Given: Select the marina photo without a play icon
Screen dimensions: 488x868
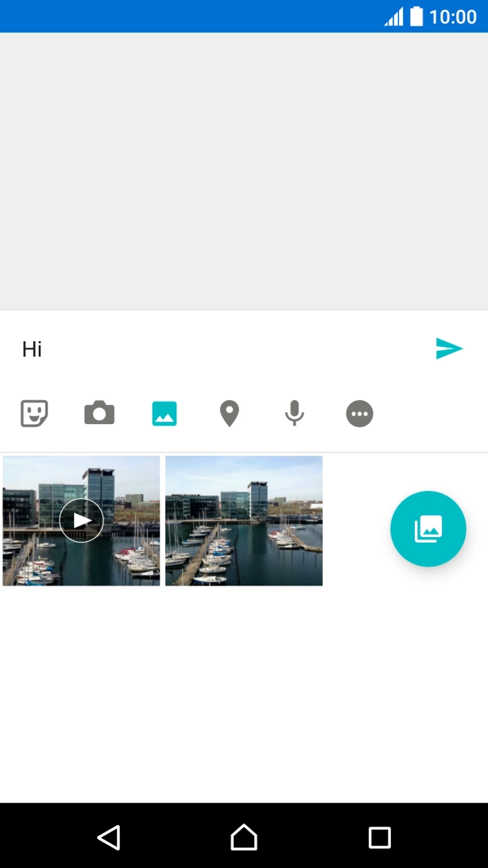Looking at the screenshot, I should point(244,521).
